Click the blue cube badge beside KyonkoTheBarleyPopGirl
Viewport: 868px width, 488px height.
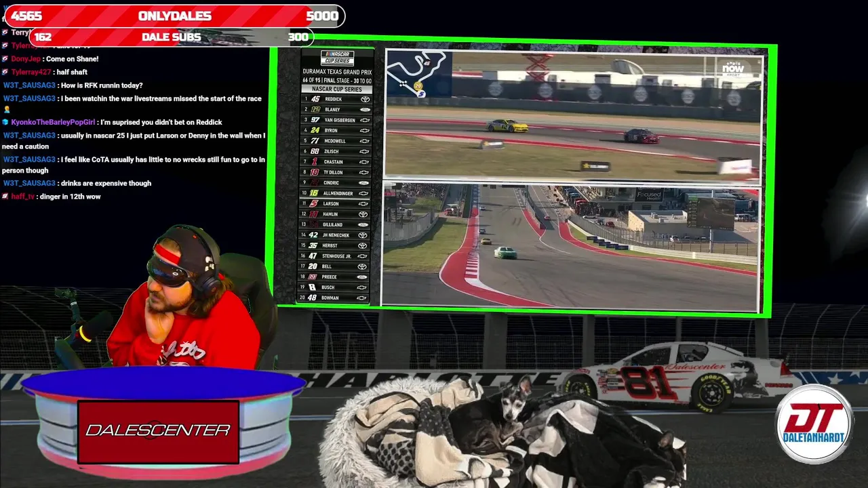click(5, 122)
